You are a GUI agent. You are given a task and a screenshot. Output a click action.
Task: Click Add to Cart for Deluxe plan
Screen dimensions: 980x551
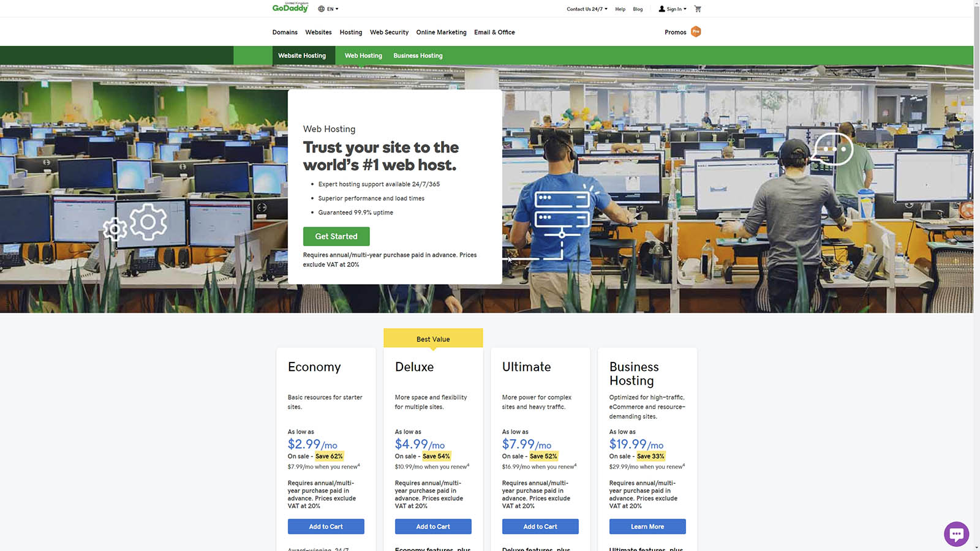(x=433, y=527)
